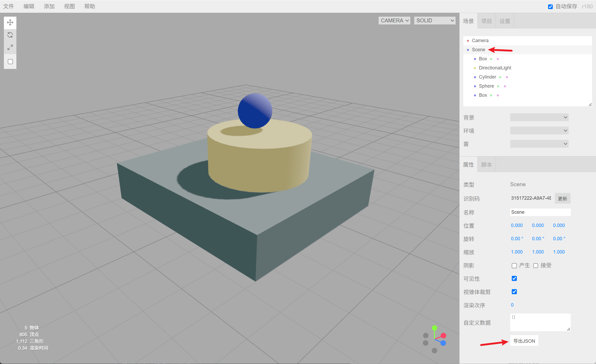This screenshot has width=596, height=364.
Task: Uncheck the 可见性 visibility checkbox
Action: pos(514,278)
